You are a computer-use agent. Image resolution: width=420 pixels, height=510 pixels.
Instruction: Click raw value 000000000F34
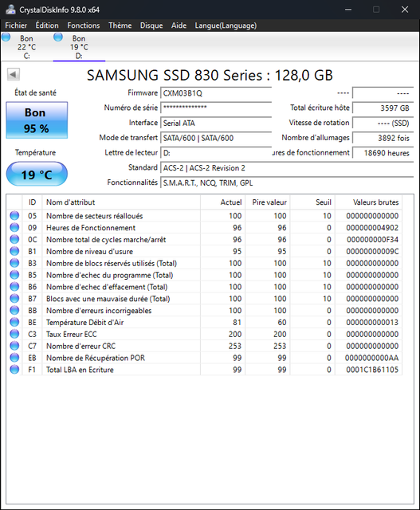click(372, 239)
